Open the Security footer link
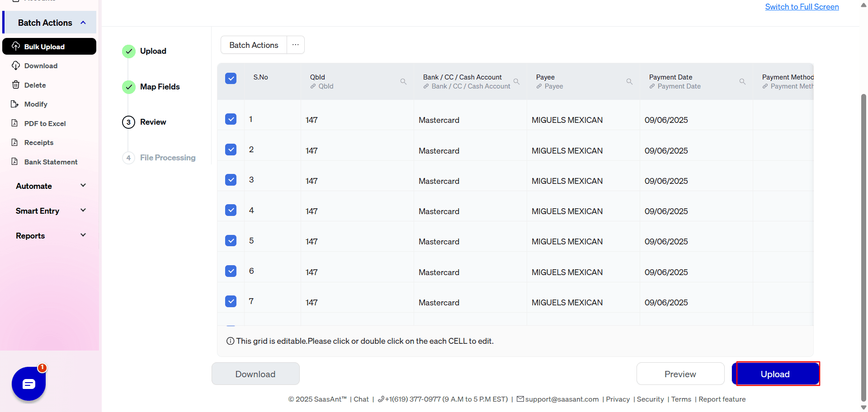This screenshot has width=868, height=412. 651,399
